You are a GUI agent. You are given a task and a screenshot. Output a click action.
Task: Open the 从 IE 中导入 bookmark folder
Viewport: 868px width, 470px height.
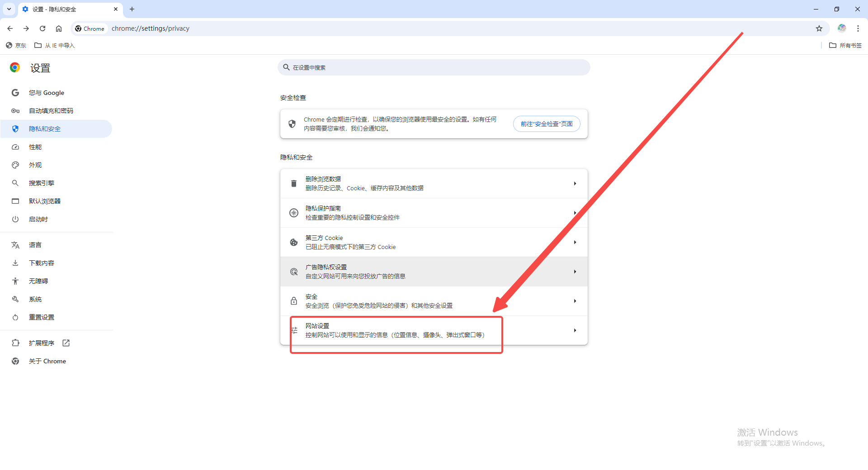point(55,45)
